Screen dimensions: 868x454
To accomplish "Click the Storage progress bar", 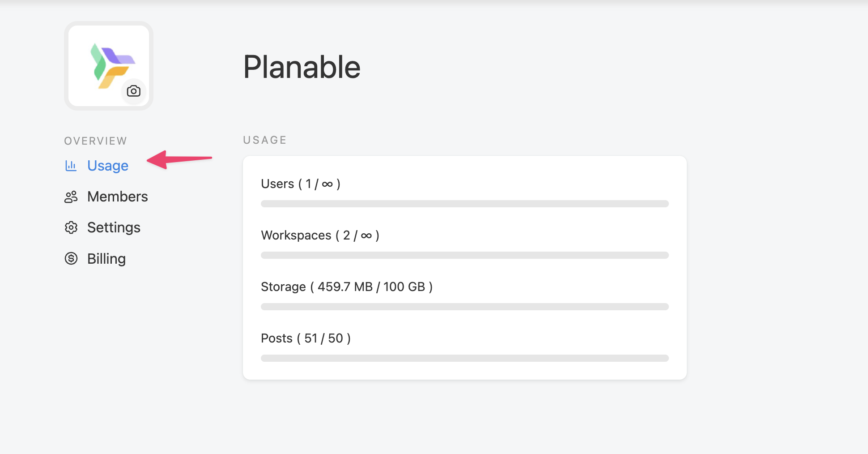I will pyautogui.click(x=464, y=307).
